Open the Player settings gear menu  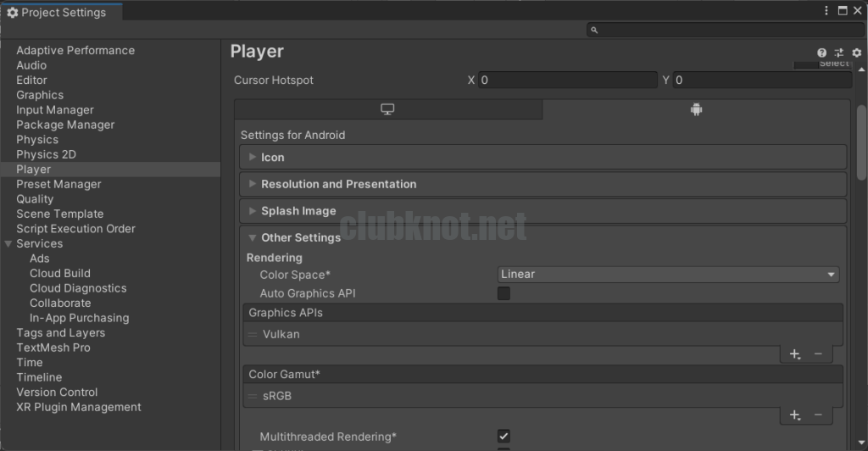click(856, 53)
